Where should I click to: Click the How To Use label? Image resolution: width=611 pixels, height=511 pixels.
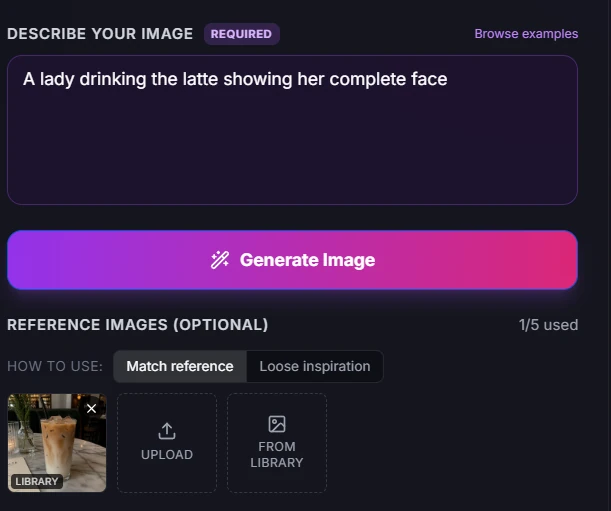[x=55, y=366]
